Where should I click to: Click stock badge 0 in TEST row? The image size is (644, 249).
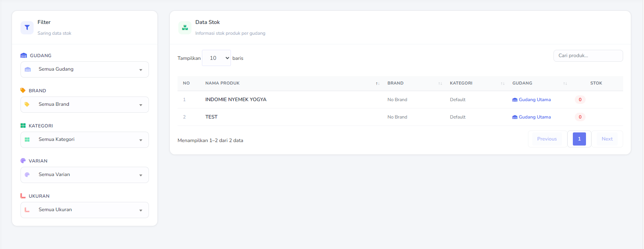[x=580, y=117]
